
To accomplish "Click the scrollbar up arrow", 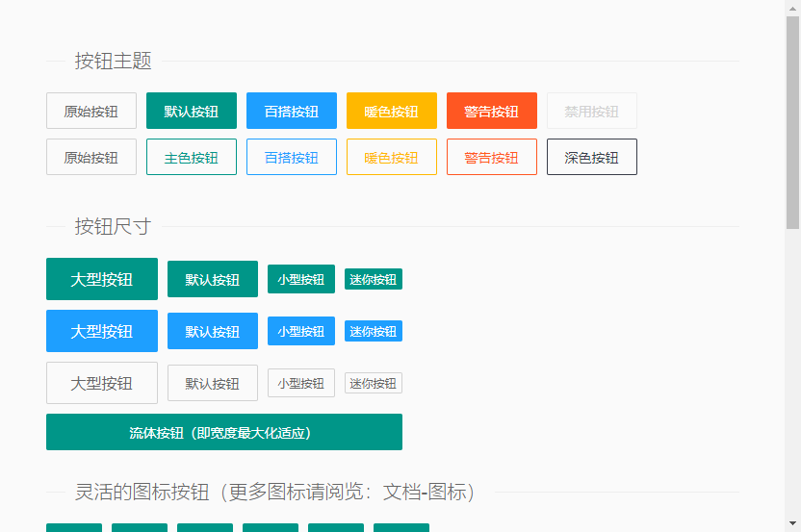I will click(x=793, y=8).
